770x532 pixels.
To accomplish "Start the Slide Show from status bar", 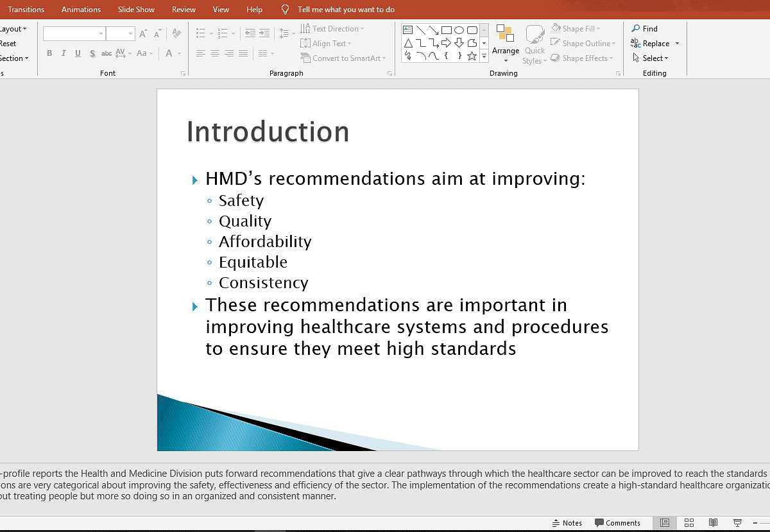I will [x=738, y=523].
